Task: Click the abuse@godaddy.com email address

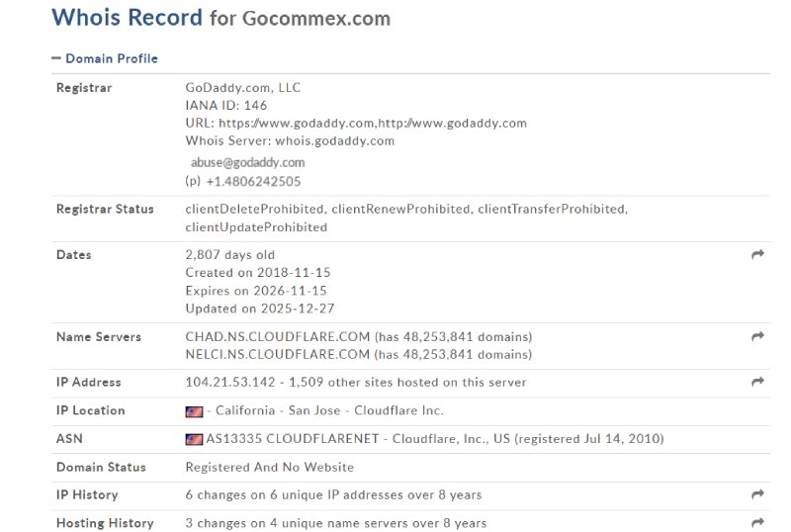Action: [x=248, y=162]
